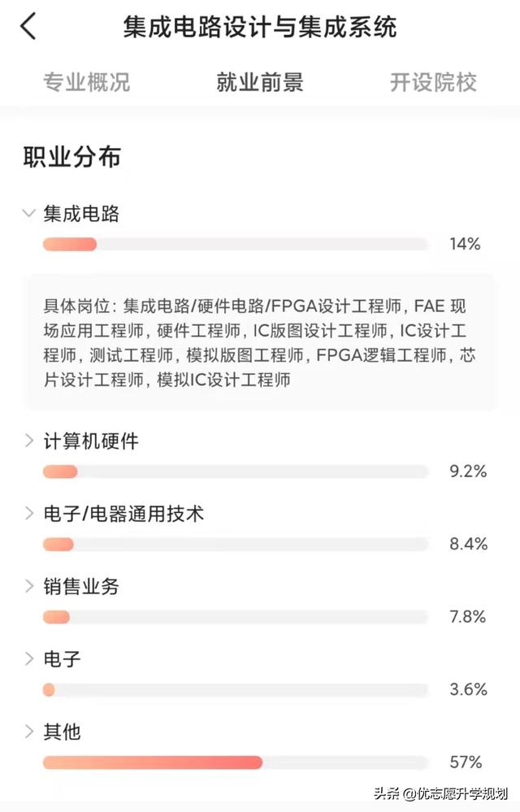The image size is (520, 812).
Task: Collapse the 集成电路 category chevron
Action: [x=29, y=213]
